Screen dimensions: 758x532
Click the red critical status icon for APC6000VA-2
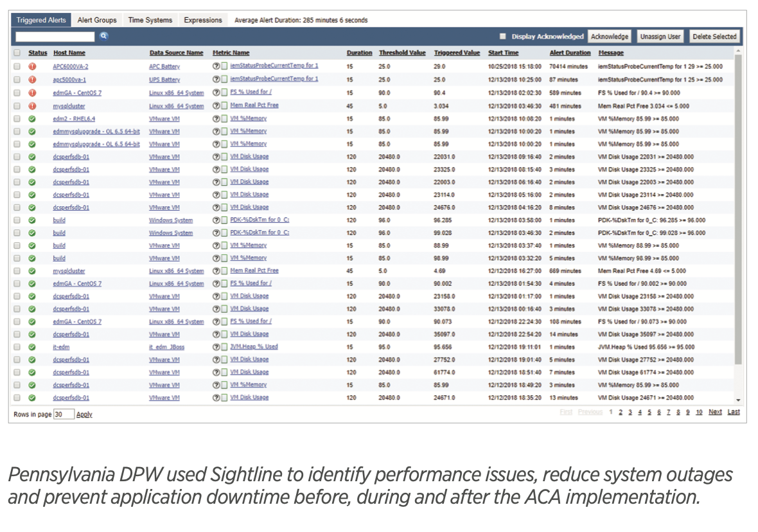tap(32, 66)
